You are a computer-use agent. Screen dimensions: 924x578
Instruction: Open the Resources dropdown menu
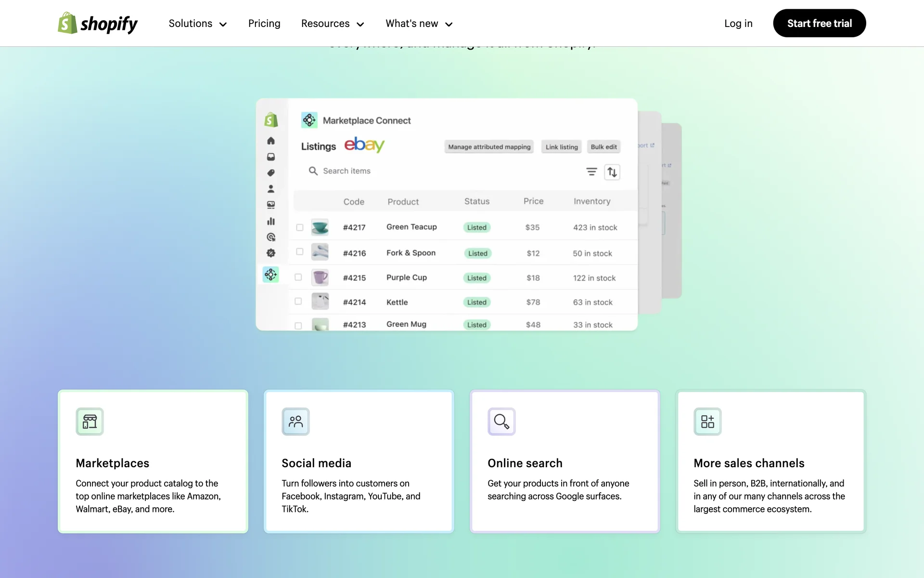click(333, 24)
